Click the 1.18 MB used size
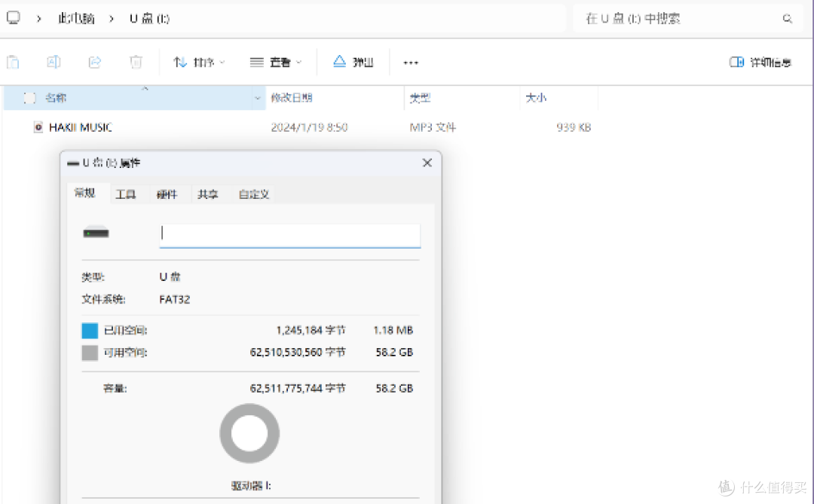This screenshot has width=814, height=504. tap(393, 330)
